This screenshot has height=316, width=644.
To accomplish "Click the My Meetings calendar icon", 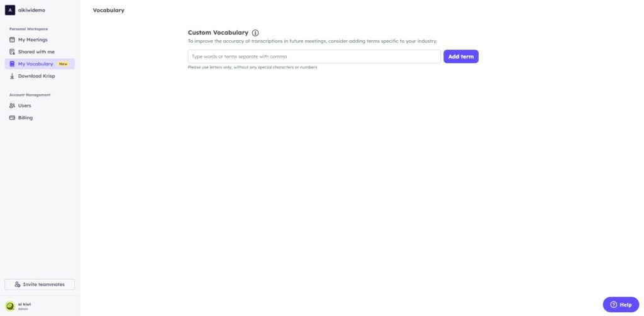I will click(12, 40).
